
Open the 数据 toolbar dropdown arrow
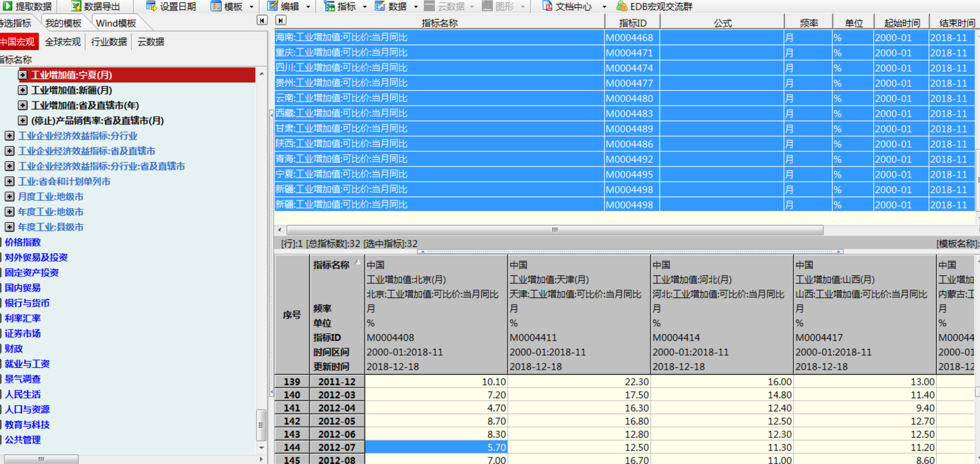point(415,7)
